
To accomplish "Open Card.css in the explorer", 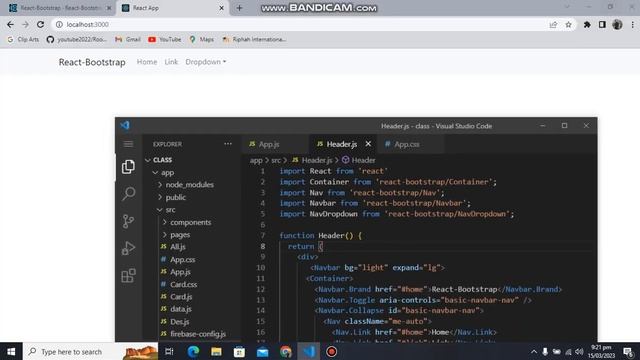I will tap(183, 284).
